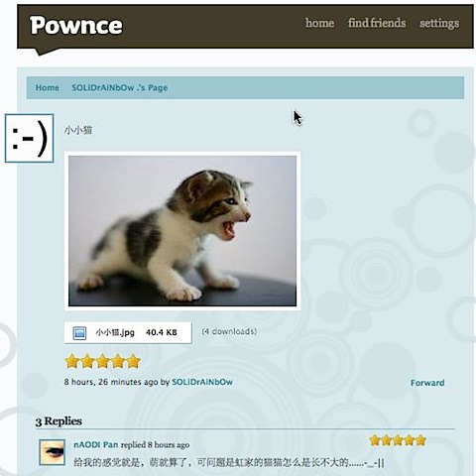Click the Home breadcrumb link
The width and height of the screenshot is (476, 476).
pyautogui.click(x=48, y=87)
